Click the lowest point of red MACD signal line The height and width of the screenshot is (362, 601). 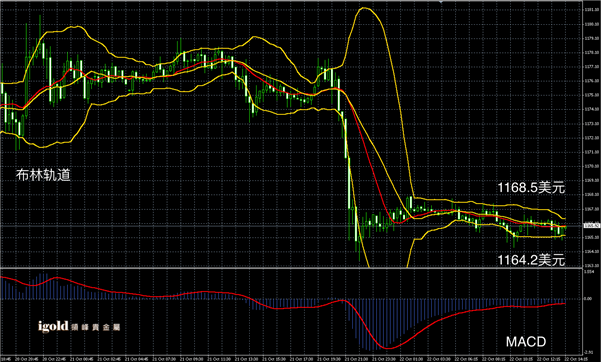tap(388, 348)
